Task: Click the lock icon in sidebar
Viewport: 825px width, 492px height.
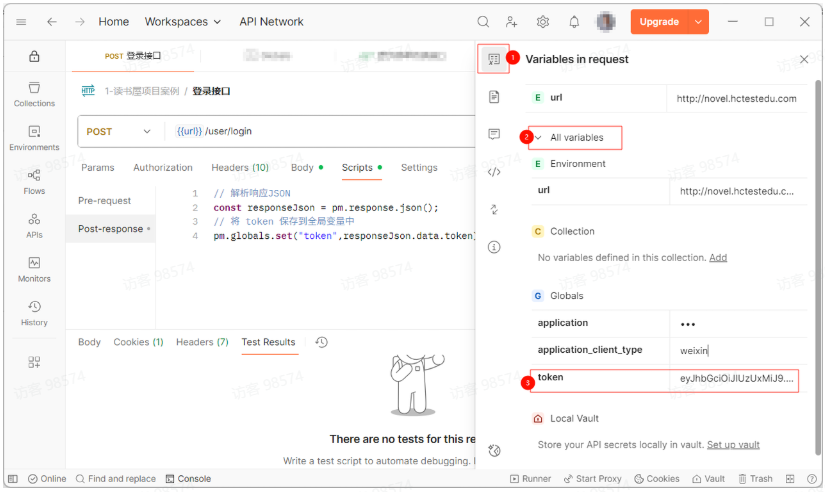Action: pos(34,56)
